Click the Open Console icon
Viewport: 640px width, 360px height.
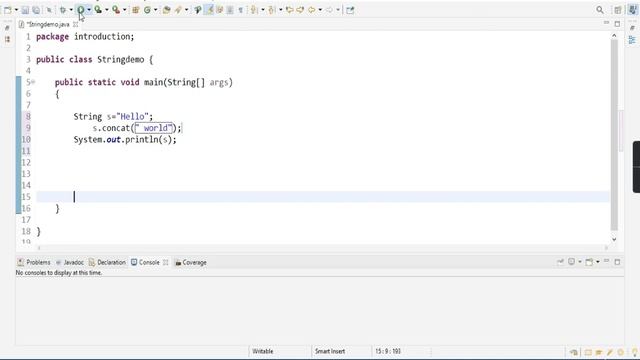pos(589,262)
